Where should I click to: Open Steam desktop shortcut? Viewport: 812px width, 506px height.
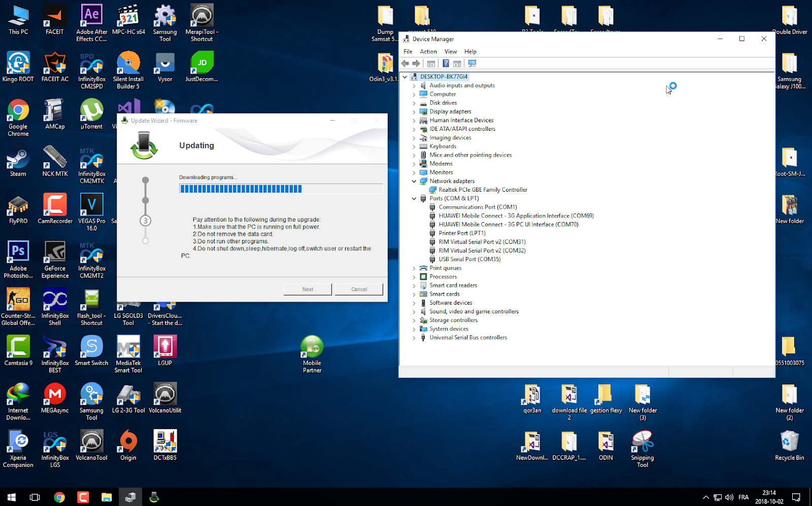[18, 162]
